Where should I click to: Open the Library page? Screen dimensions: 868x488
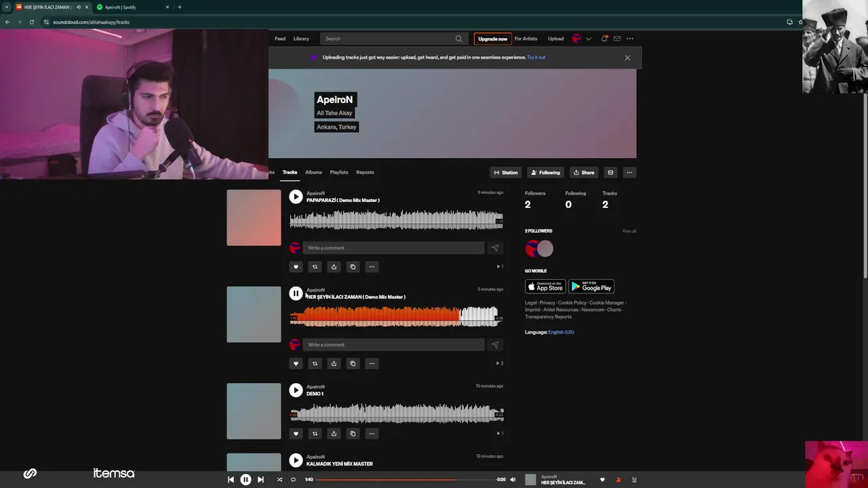[301, 39]
